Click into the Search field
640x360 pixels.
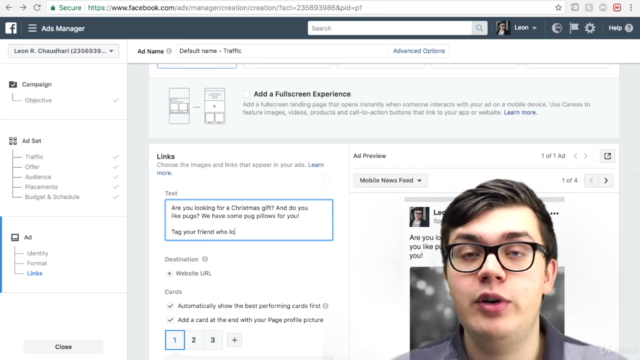tap(390, 28)
